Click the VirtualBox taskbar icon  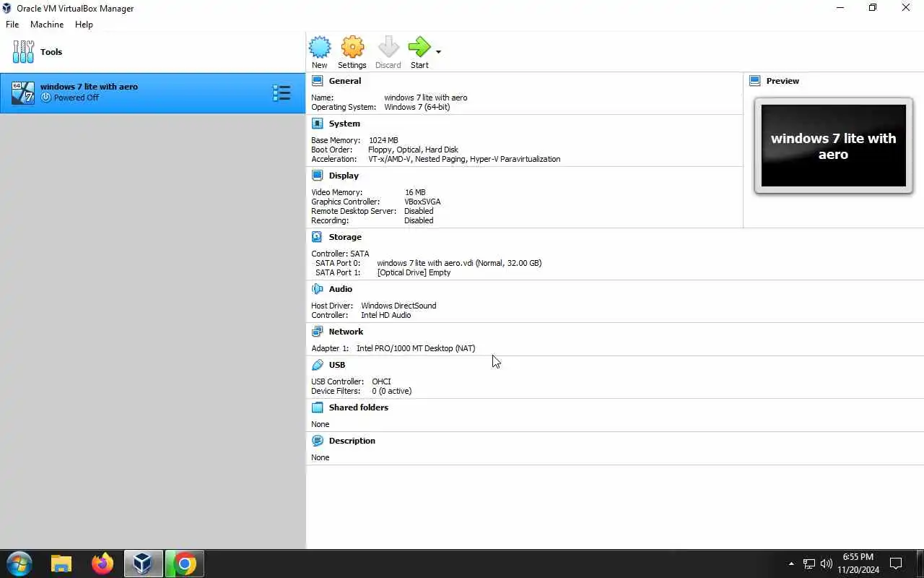(143, 564)
